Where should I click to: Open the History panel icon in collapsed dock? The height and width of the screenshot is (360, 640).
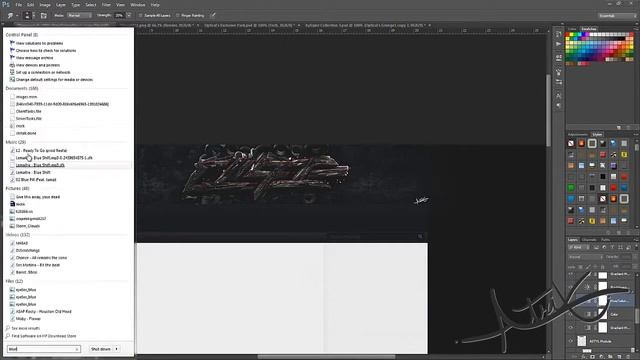pyautogui.click(x=558, y=34)
